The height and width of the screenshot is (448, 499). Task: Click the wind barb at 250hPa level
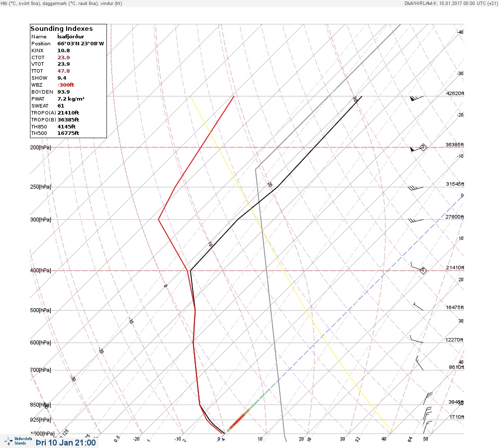[x=415, y=188]
